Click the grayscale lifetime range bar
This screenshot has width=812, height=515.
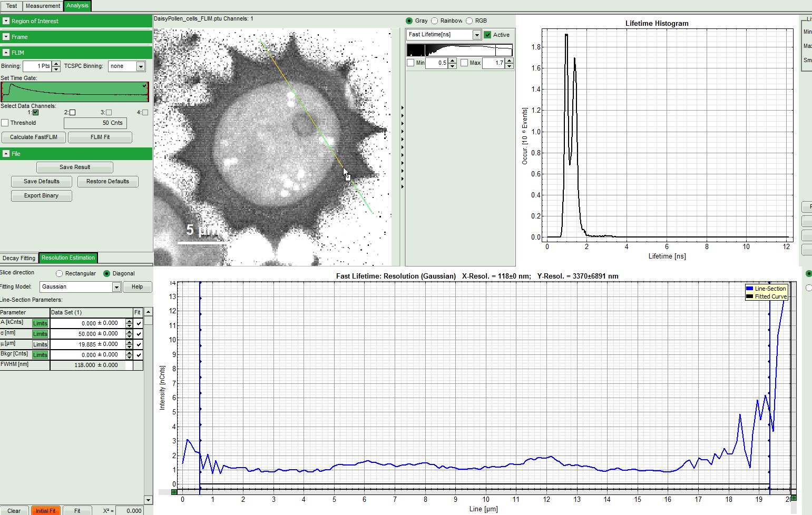click(459, 50)
